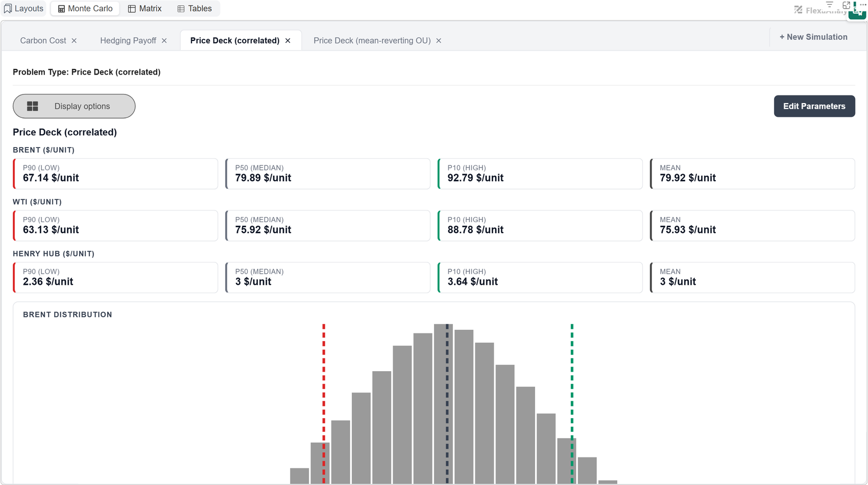Click the red dashed P90 line in chart

click(324, 403)
